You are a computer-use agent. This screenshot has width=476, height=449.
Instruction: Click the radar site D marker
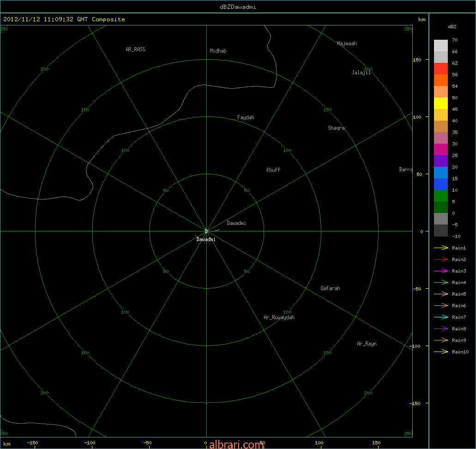pyautogui.click(x=206, y=231)
